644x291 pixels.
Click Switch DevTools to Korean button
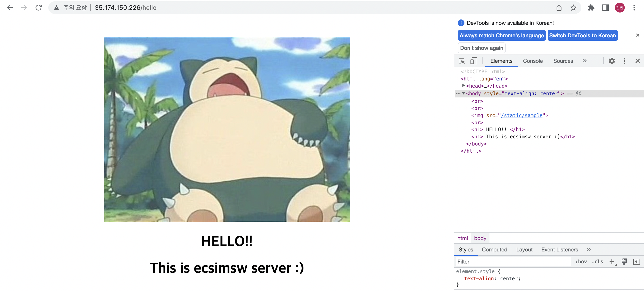pyautogui.click(x=582, y=35)
